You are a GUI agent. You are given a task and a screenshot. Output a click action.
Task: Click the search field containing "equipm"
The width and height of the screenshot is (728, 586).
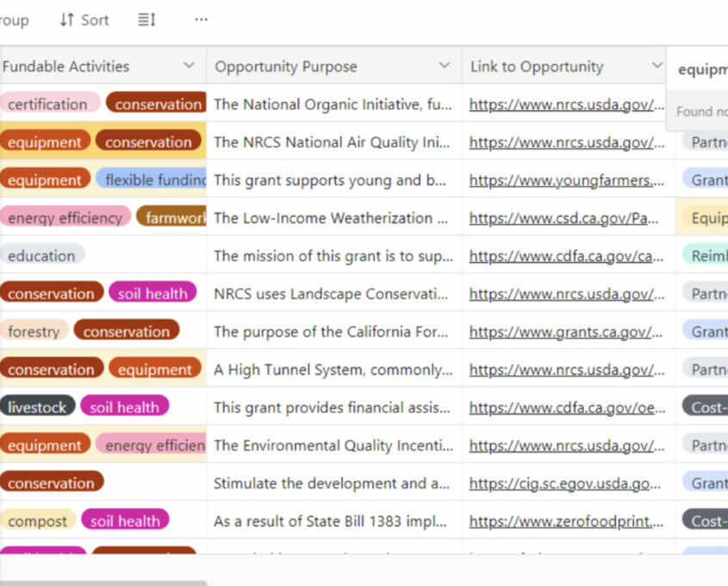tap(701, 70)
